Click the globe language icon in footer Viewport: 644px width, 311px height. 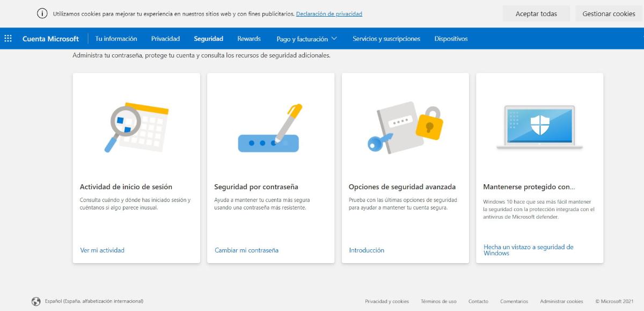coord(36,301)
